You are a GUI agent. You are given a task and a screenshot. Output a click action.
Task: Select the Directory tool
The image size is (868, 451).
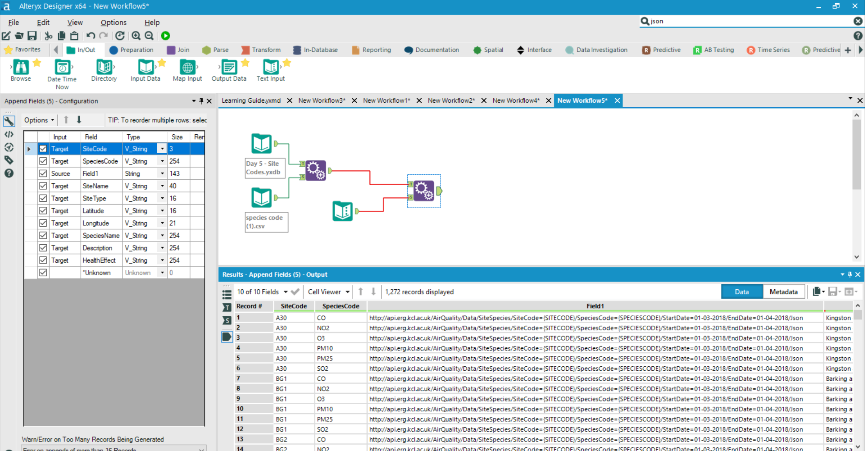click(x=103, y=68)
